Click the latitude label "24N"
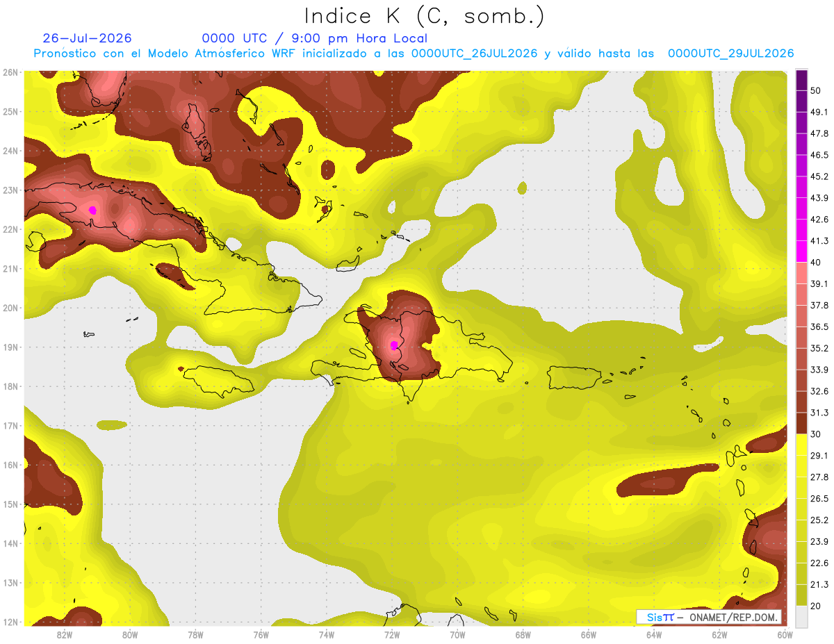 [x=10, y=151]
